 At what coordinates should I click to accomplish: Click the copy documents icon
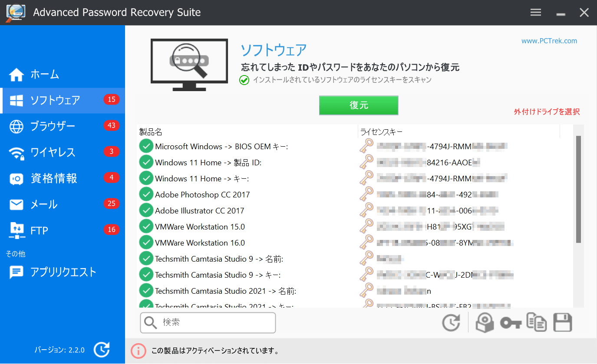(537, 322)
